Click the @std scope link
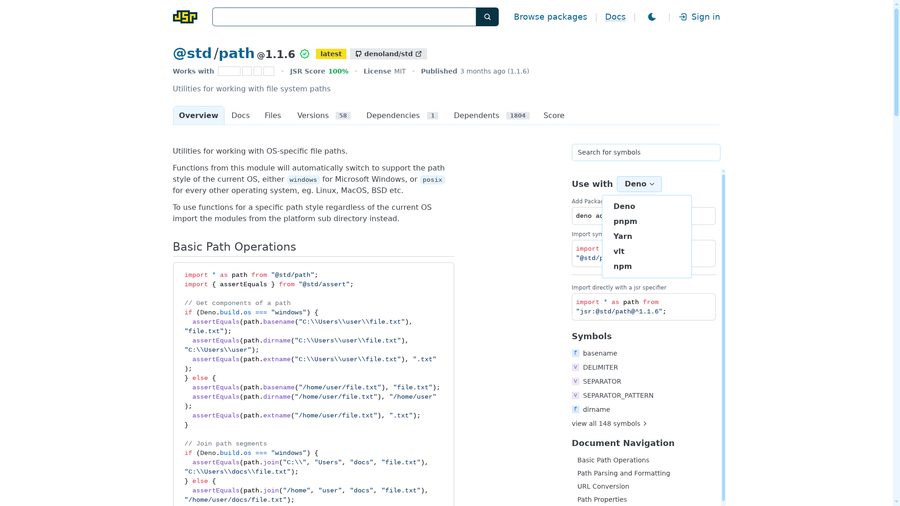900x506 pixels. click(192, 53)
